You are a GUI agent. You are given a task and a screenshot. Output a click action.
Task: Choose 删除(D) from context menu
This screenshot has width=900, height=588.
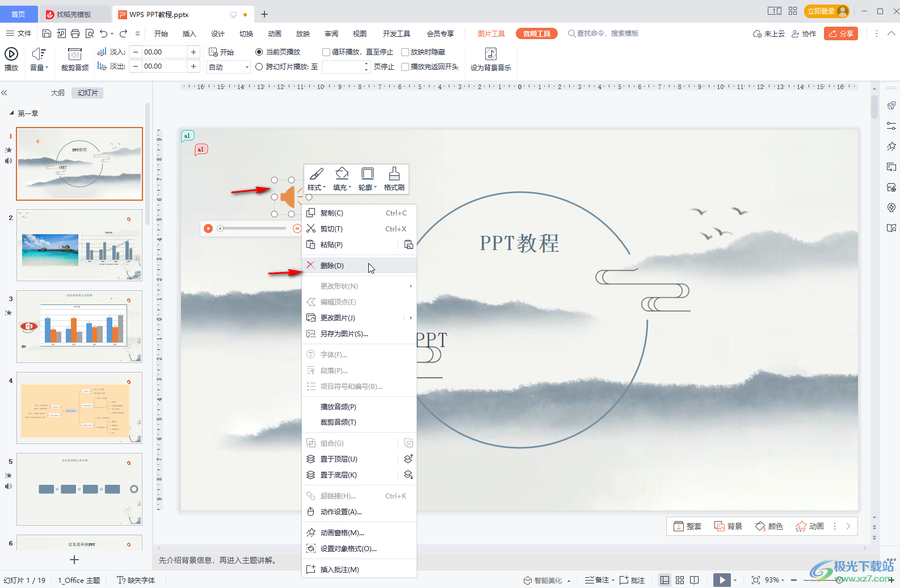click(x=359, y=265)
